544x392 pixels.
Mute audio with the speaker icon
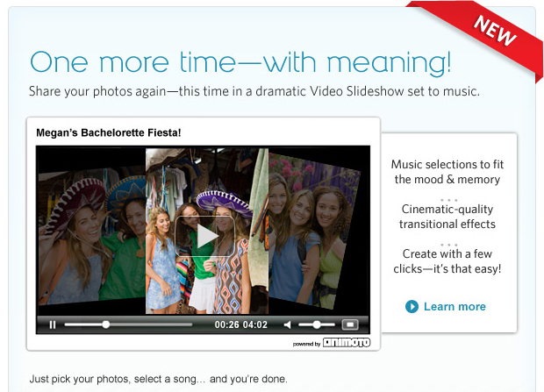pyautogui.click(x=287, y=324)
